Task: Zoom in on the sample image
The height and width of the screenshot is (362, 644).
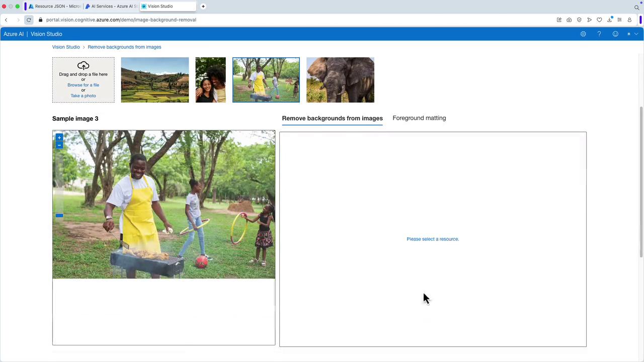Action: (x=59, y=137)
